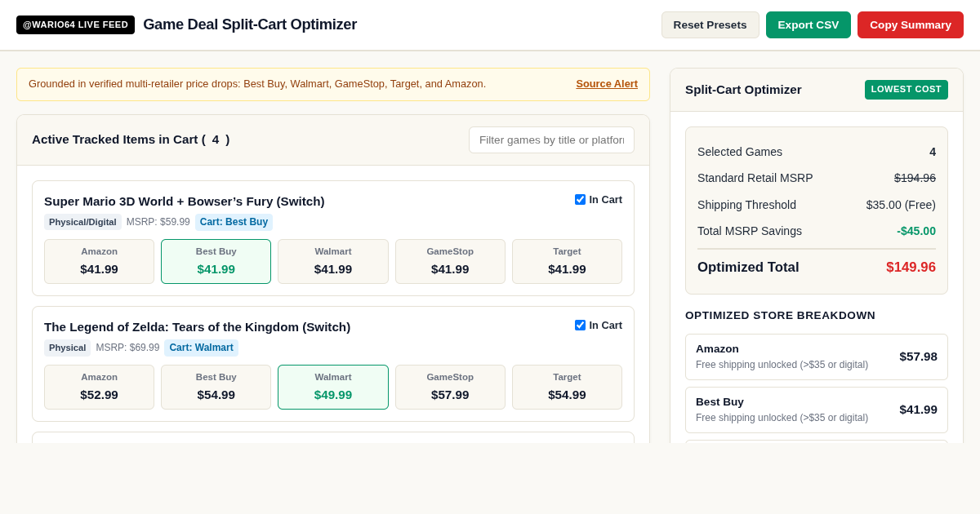
Task: Click the Optimized Total $149.96 value
Action: 911,268
